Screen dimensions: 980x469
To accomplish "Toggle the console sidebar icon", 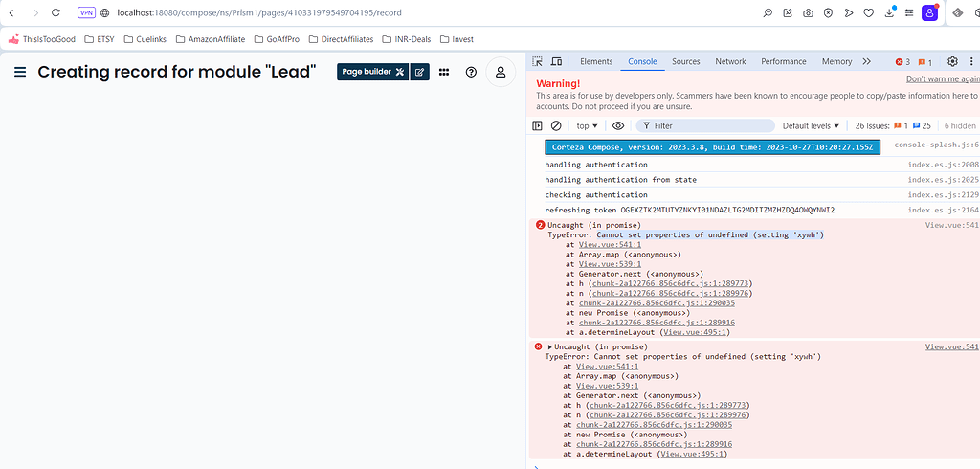I will (537, 125).
